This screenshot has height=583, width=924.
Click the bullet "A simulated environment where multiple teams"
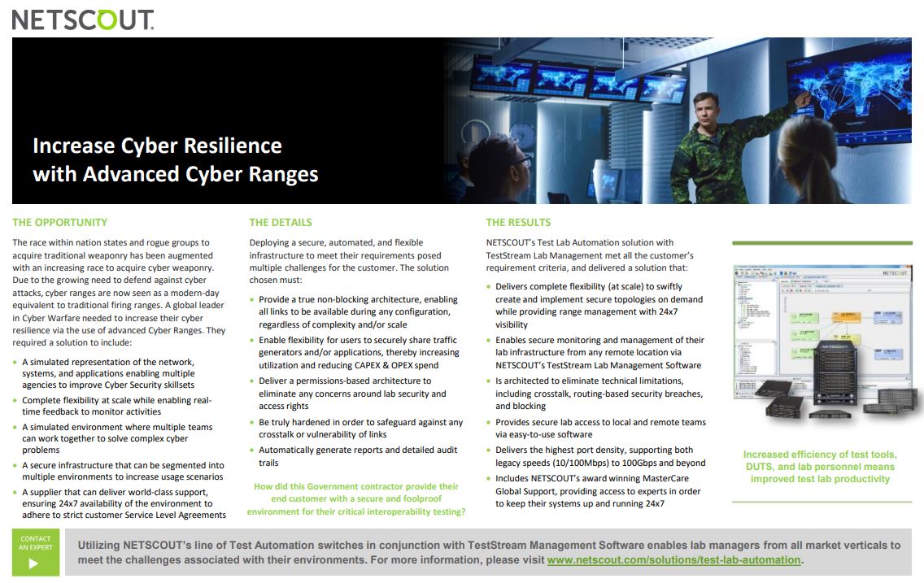(x=117, y=438)
